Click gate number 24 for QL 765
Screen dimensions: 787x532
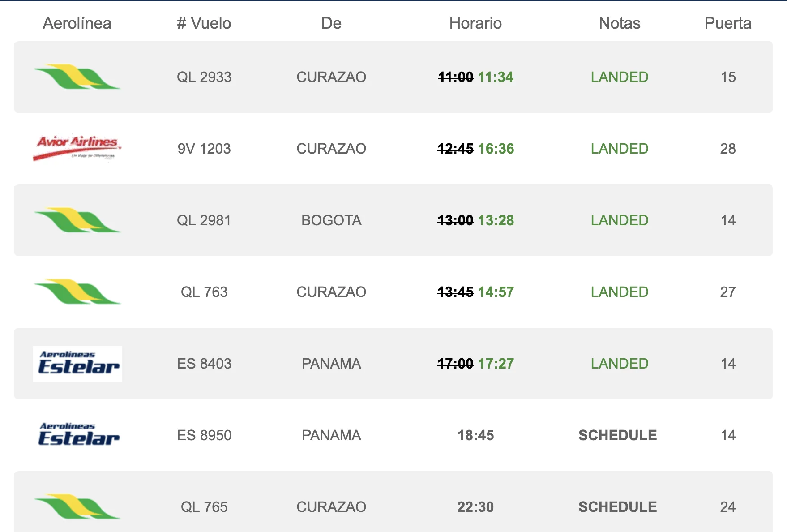click(728, 507)
